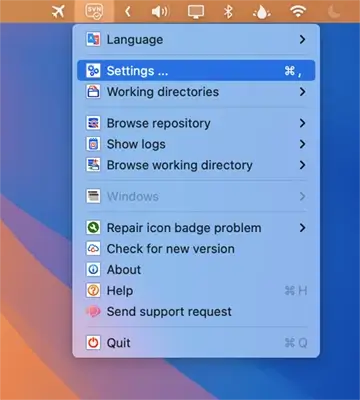Click the left chevron in menu bar
The width and height of the screenshot is (360, 400).
coord(127,12)
